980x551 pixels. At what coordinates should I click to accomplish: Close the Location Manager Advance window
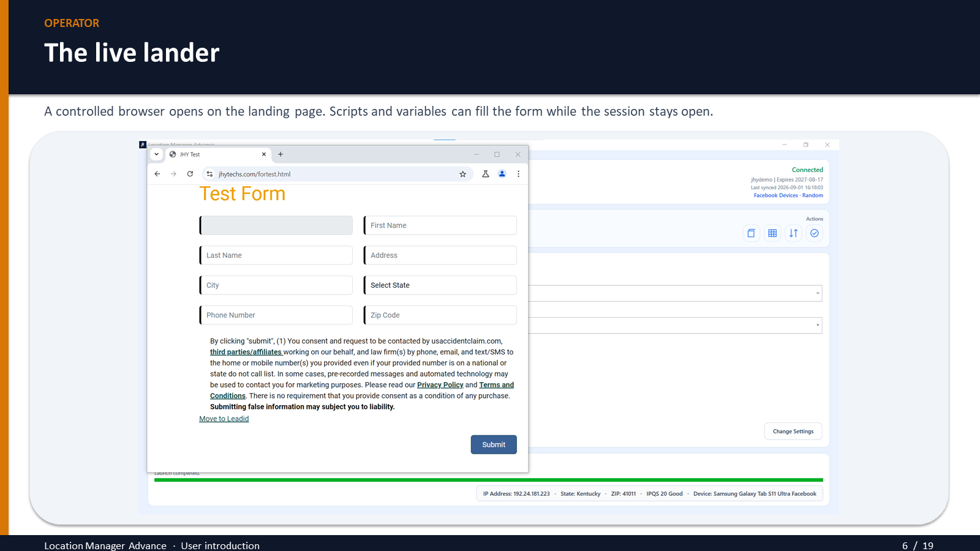tap(827, 145)
